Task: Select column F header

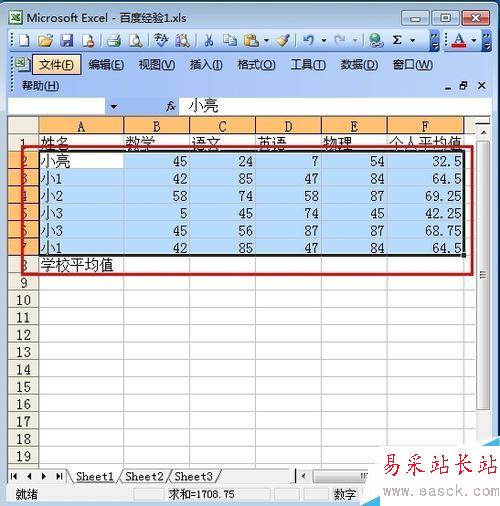Action: coord(425,126)
